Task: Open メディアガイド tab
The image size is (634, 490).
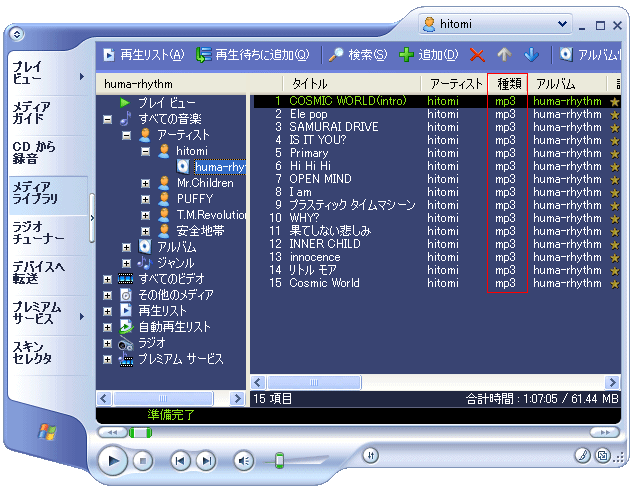Action: click(48, 113)
